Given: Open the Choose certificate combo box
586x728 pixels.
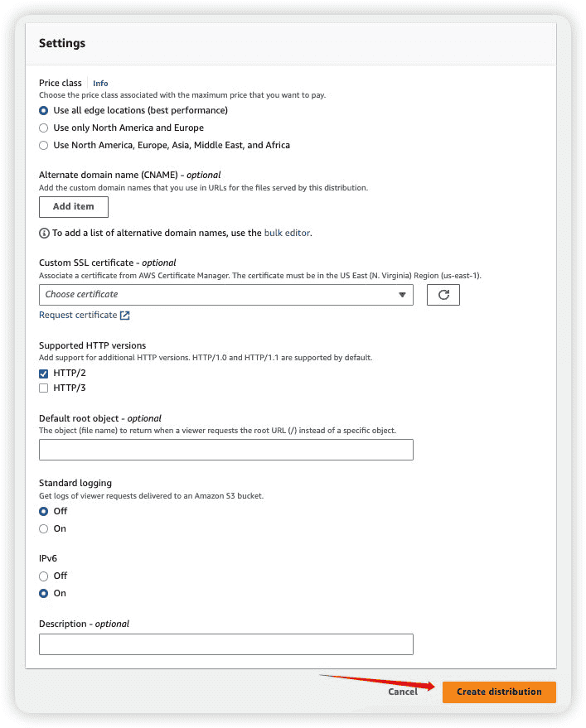Looking at the screenshot, I should (225, 295).
